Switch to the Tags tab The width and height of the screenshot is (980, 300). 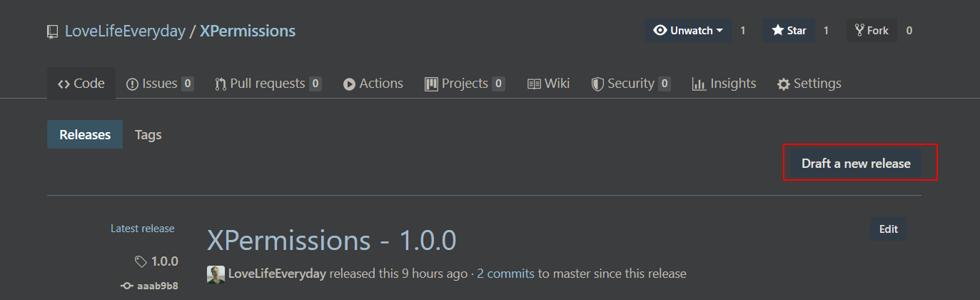click(148, 134)
